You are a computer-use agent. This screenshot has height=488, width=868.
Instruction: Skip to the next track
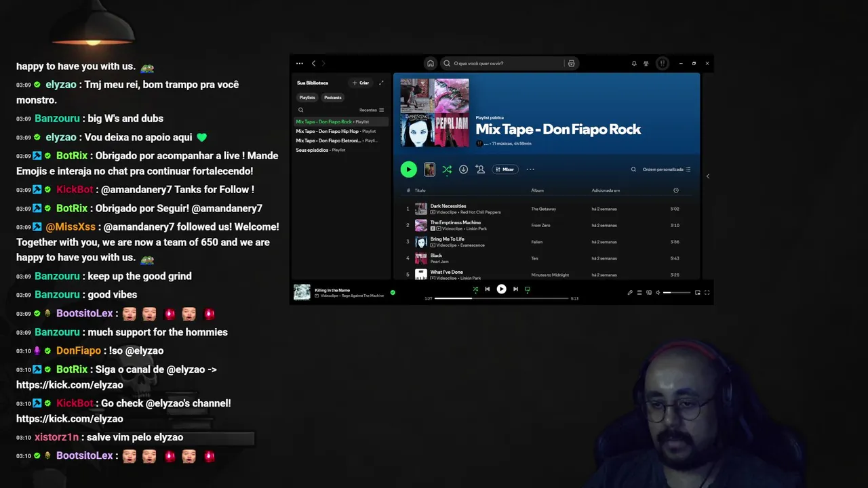(x=515, y=289)
